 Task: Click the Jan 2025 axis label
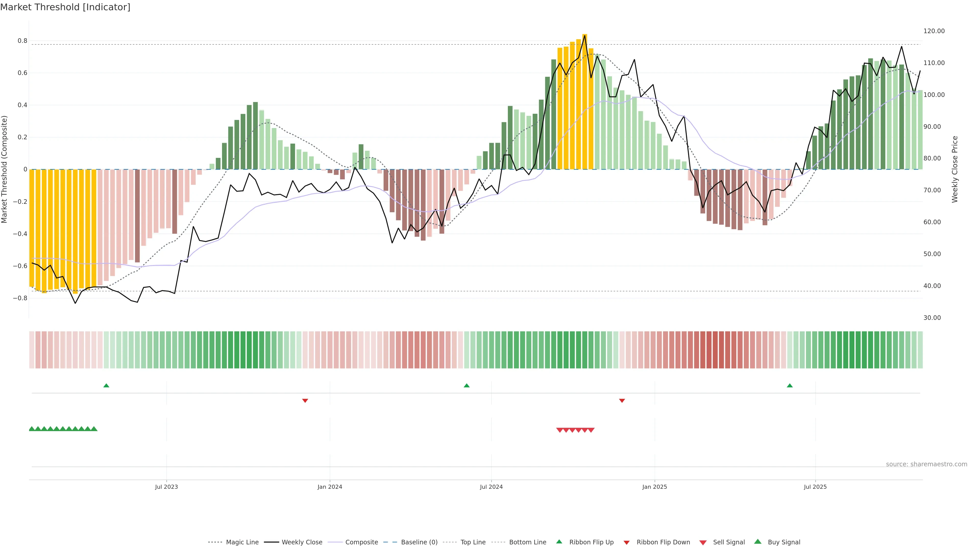tap(654, 487)
